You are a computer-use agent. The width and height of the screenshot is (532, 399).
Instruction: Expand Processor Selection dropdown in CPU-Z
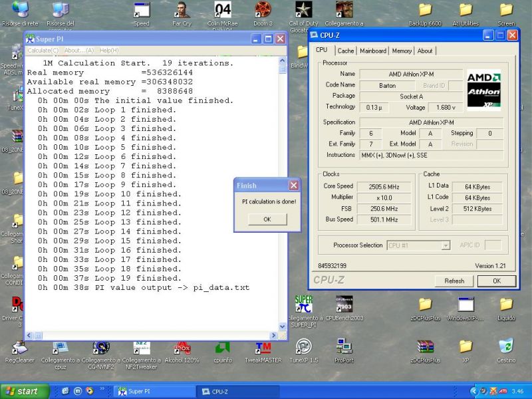(446, 245)
